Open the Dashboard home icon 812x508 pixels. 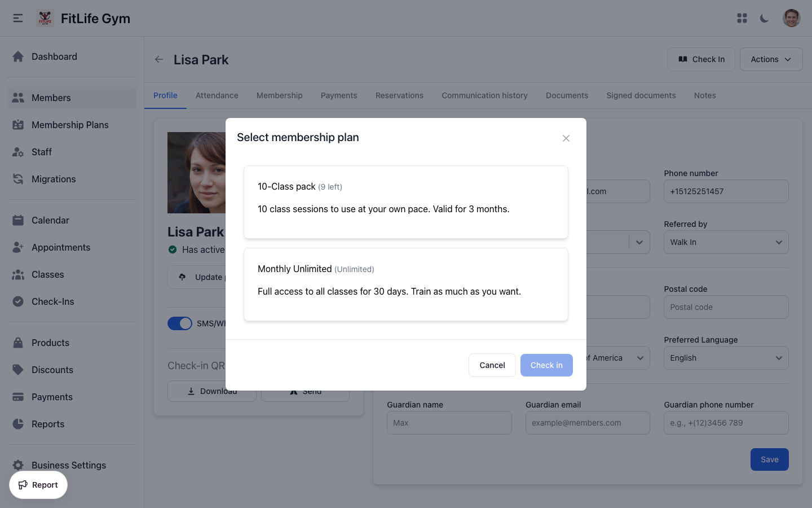[18, 56]
